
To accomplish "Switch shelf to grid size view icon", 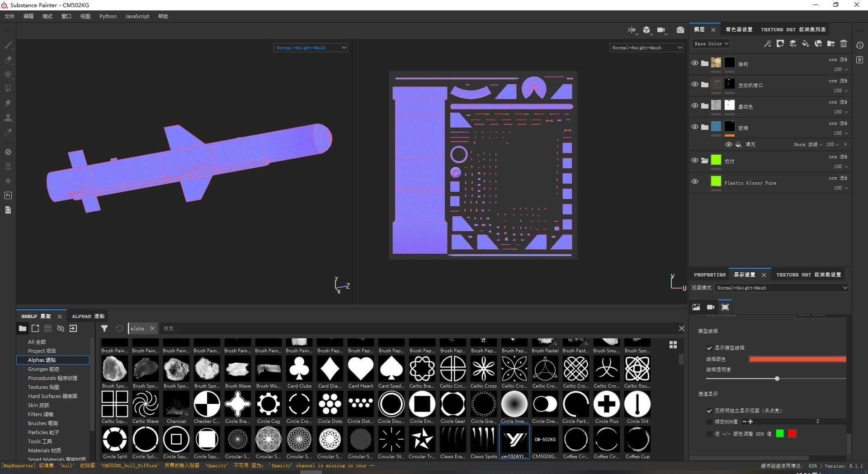I will pyautogui.click(x=673, y=345).
